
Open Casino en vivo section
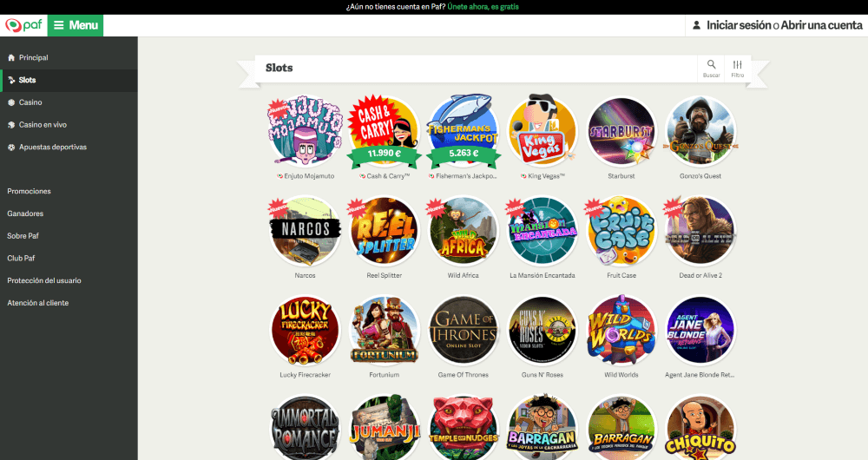[43, 125]
